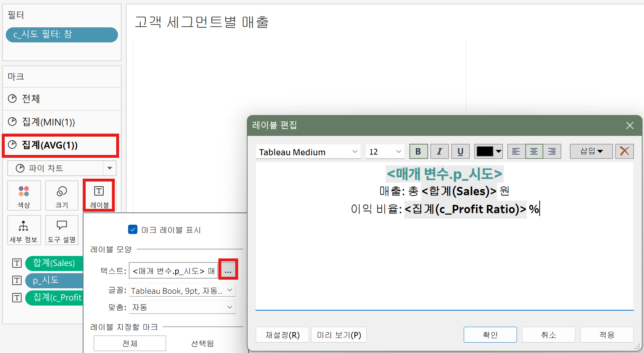Toggle underline formatting in label editor
Screen dimensions: 644x353
(x=460, y=151)
